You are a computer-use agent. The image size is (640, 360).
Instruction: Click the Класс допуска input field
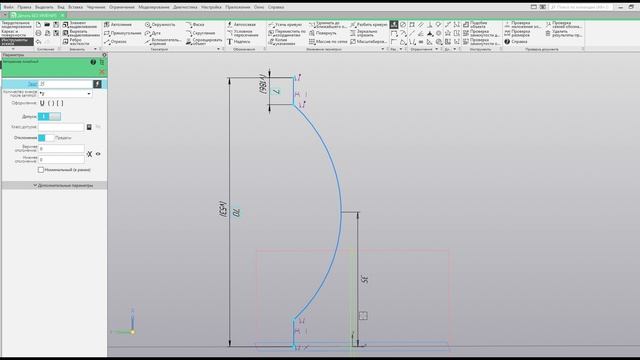coord(61,127)
